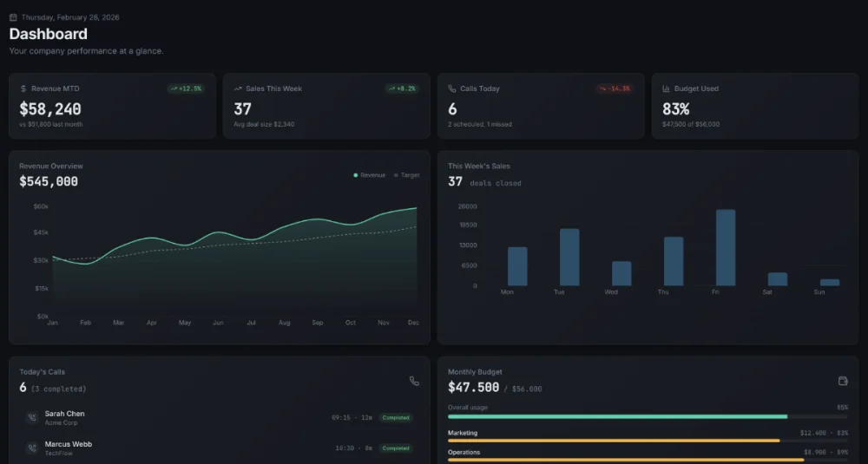Click 'vs $51,800 last month' text

click(51, 124)
